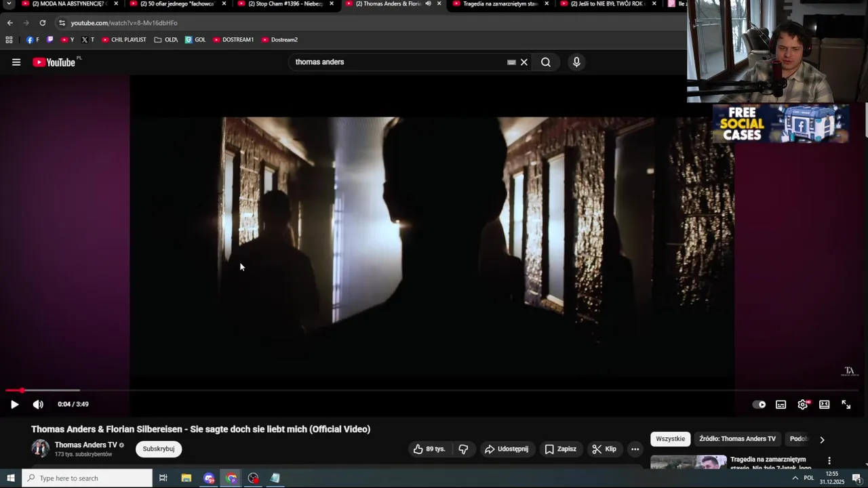Mute the video volume
The width and height of the screenshot is (868, 488).
tap(38, 405)
